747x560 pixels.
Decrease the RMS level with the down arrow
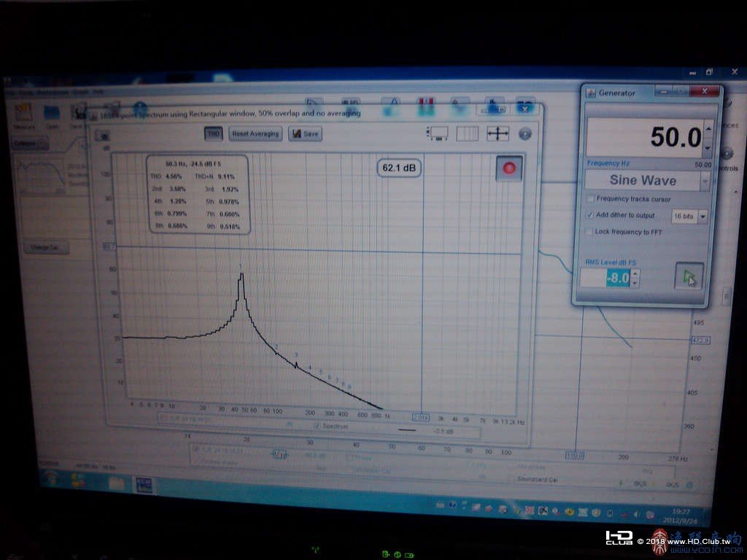click(634, 283)
